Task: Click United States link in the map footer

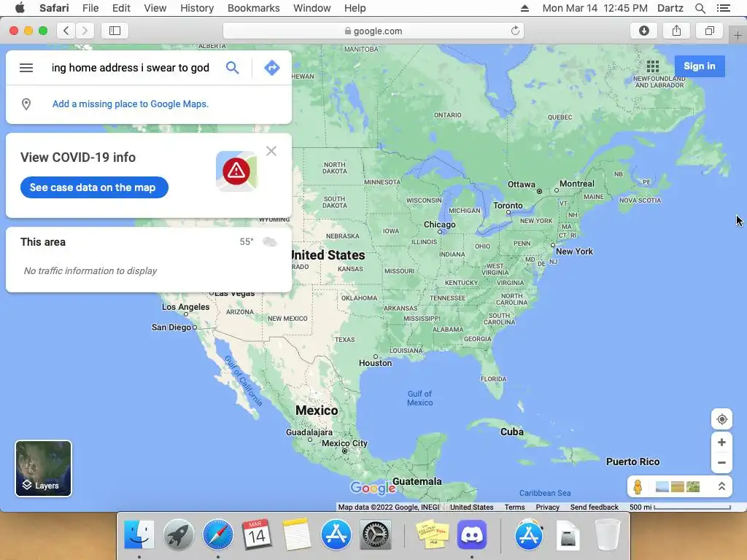Action: 472,507
